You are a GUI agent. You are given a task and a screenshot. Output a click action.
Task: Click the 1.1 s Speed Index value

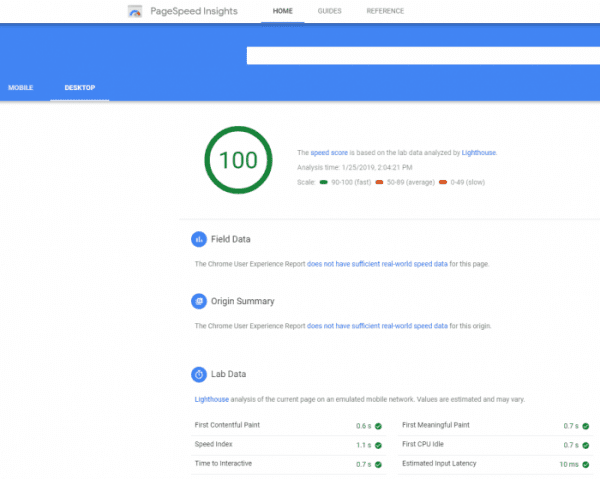[364, 445]
